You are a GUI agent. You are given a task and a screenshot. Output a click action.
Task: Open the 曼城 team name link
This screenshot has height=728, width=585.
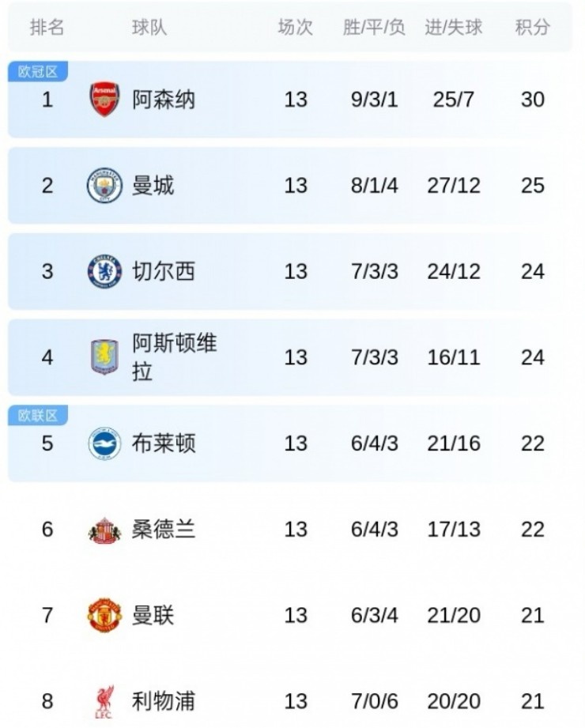(x=153, y=186)
